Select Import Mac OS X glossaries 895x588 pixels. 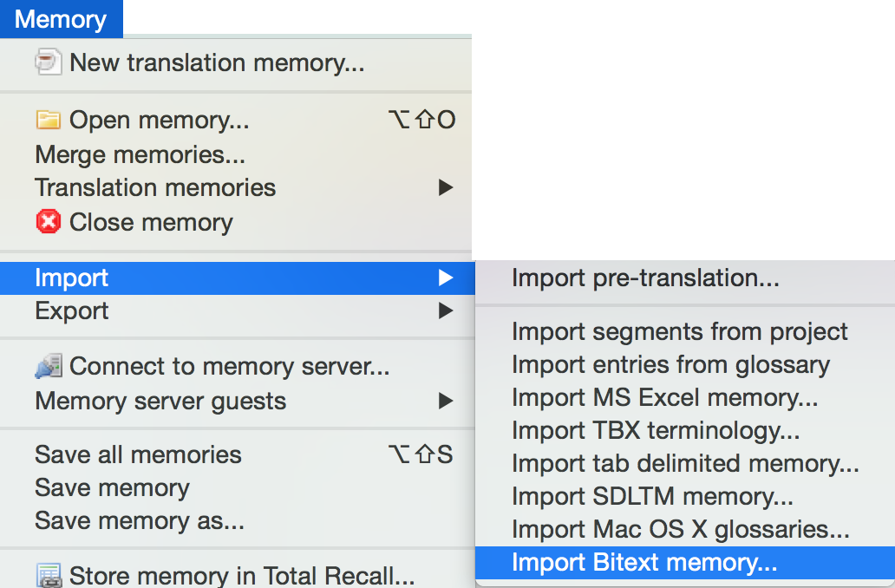(680, 529)
